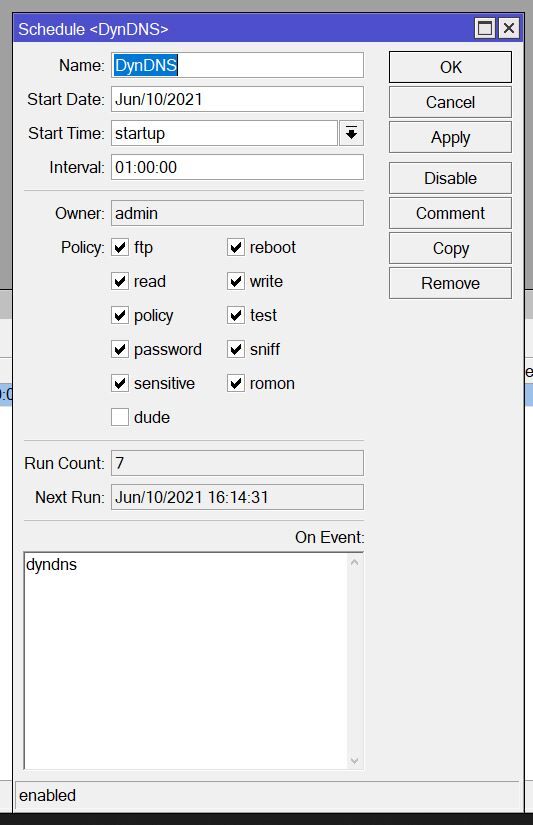Screen dimensions: 533x825
Task: Toggle the sensitive policy checkbox
Action: (120, 384)
